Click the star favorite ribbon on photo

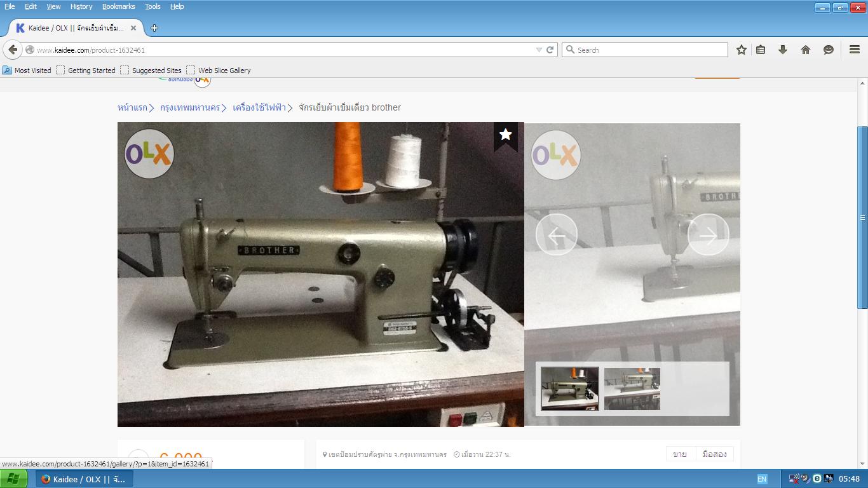coord(506,136)
